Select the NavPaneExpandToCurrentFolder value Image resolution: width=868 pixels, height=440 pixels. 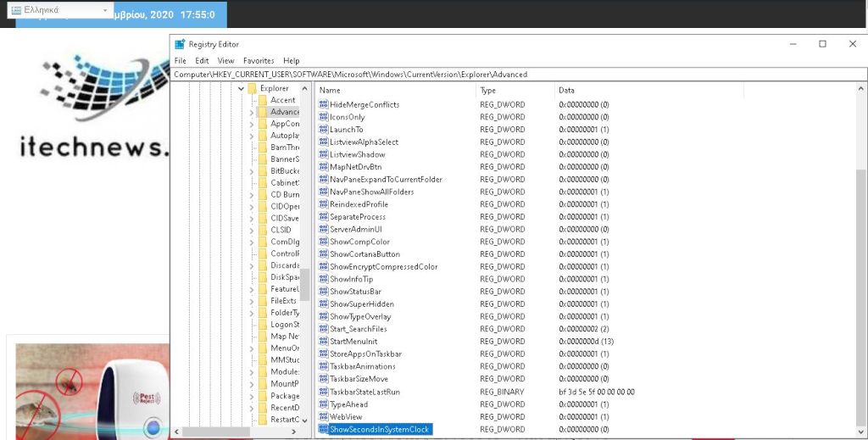[386, 180]
